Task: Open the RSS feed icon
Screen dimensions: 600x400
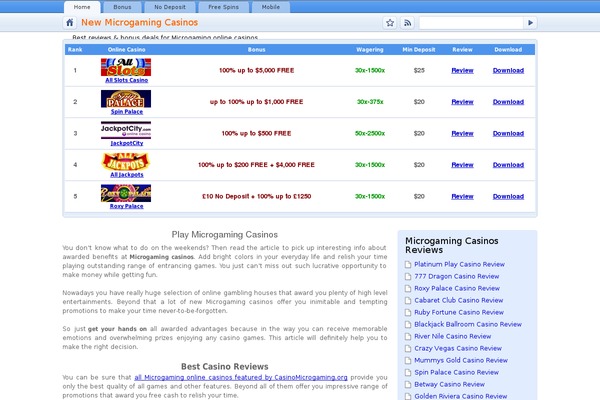Action: click(x=408, y=23)
